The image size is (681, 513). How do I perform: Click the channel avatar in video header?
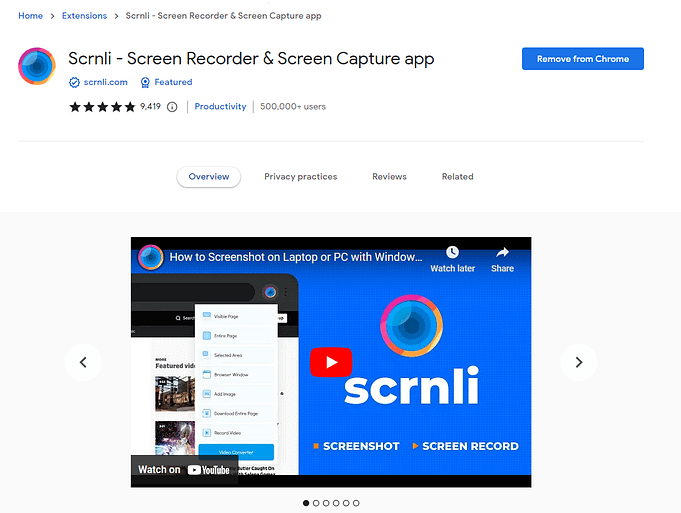pyautogui.click(x=151, y=257)
